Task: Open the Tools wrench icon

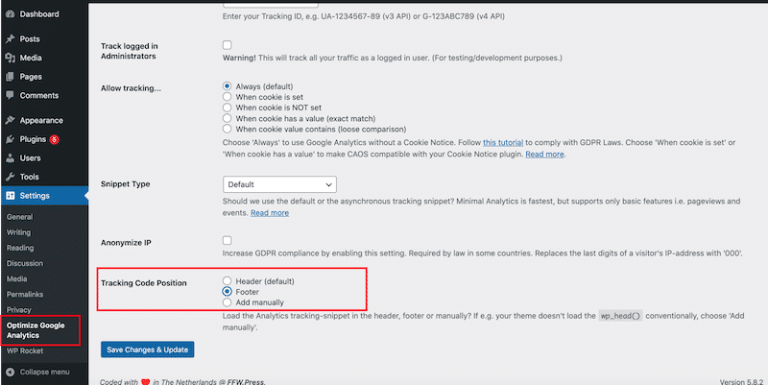Action: pos(10,177)
